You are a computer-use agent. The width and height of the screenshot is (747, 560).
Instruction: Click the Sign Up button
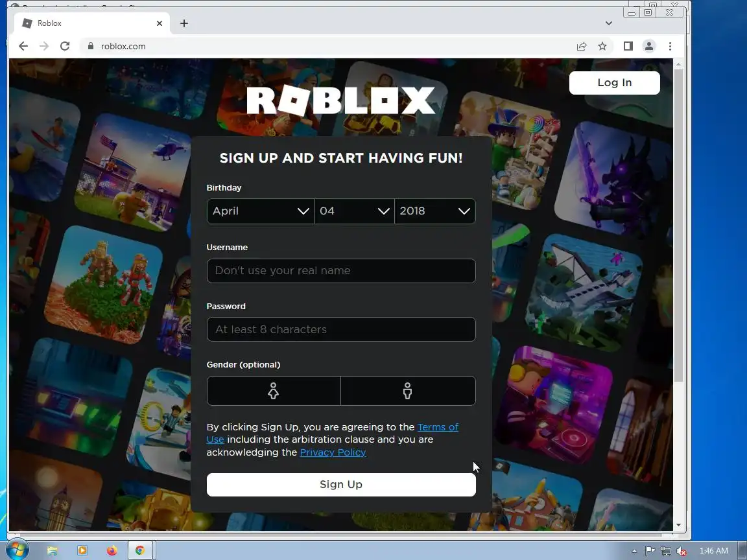[x=341, y=485]
